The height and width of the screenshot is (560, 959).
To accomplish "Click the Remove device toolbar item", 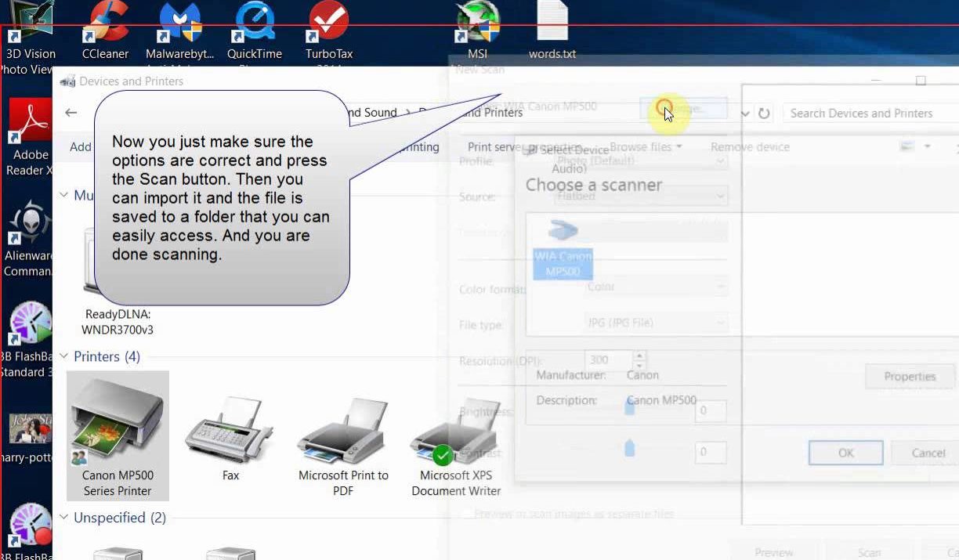I will [750, 146].
